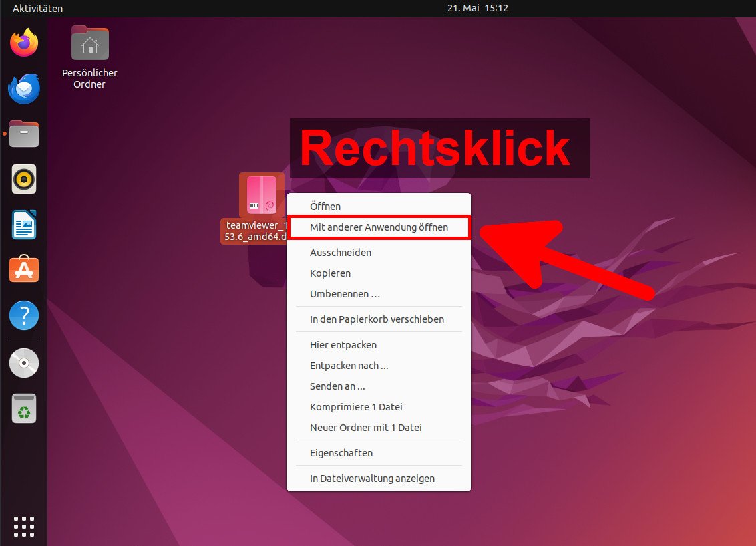Viewport: 756px width, 546px height.
Task: Open Firefox from the dock
Action: tap(24, 43)
